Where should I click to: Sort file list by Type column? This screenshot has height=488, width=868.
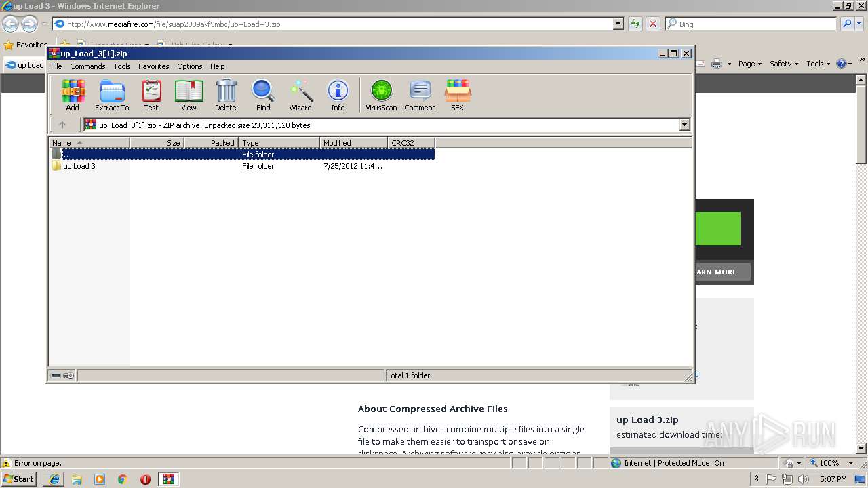tap(279, 142)
